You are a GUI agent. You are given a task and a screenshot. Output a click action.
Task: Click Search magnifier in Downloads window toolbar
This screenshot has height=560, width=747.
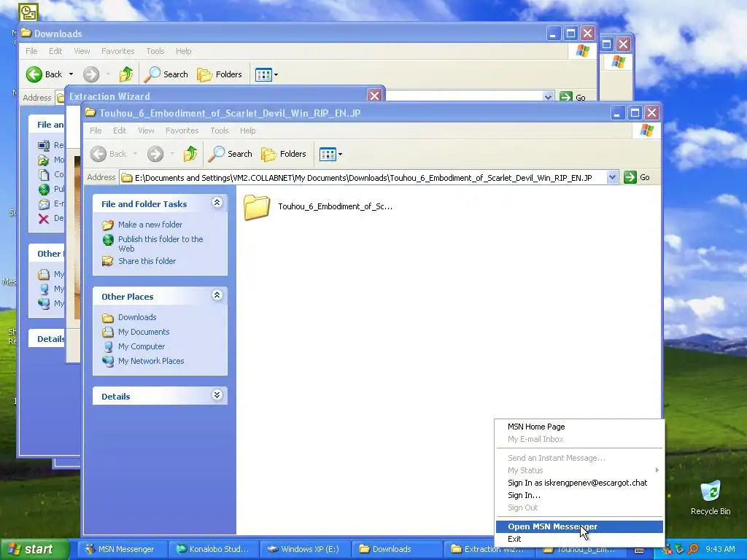coord(152,74)
